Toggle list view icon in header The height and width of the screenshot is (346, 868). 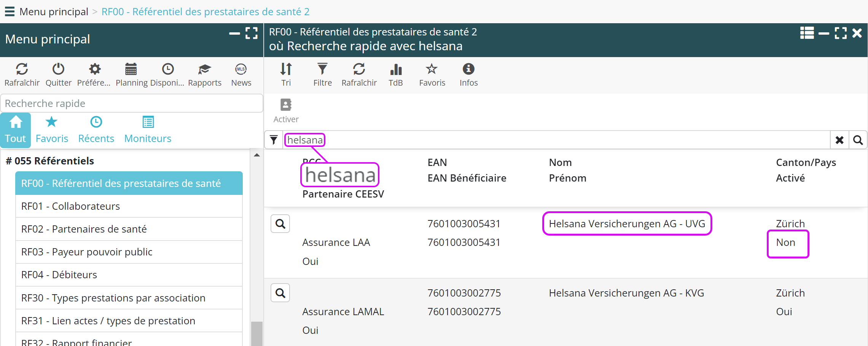coord(807,33)
